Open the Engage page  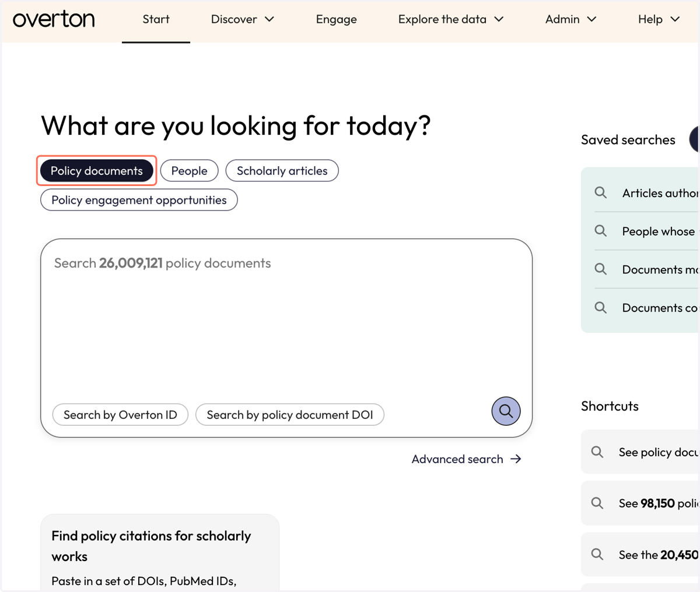click(x=336, y=19)
